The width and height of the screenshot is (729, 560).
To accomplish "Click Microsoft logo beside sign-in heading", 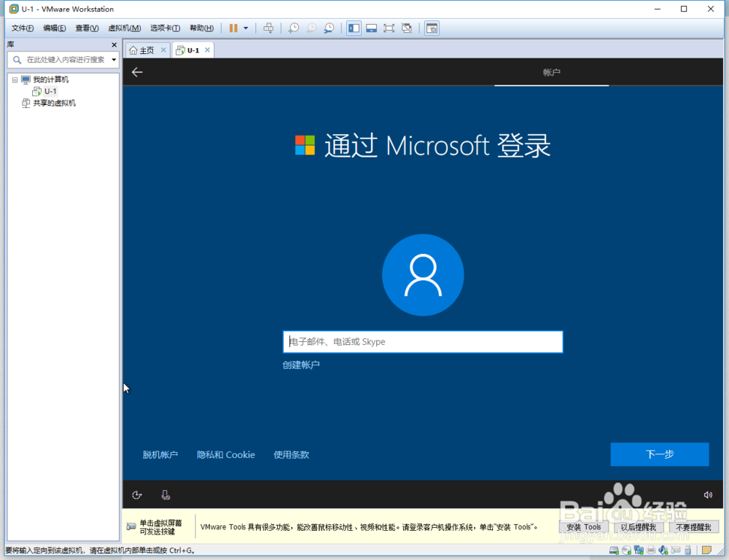I will tap(305, 145).
